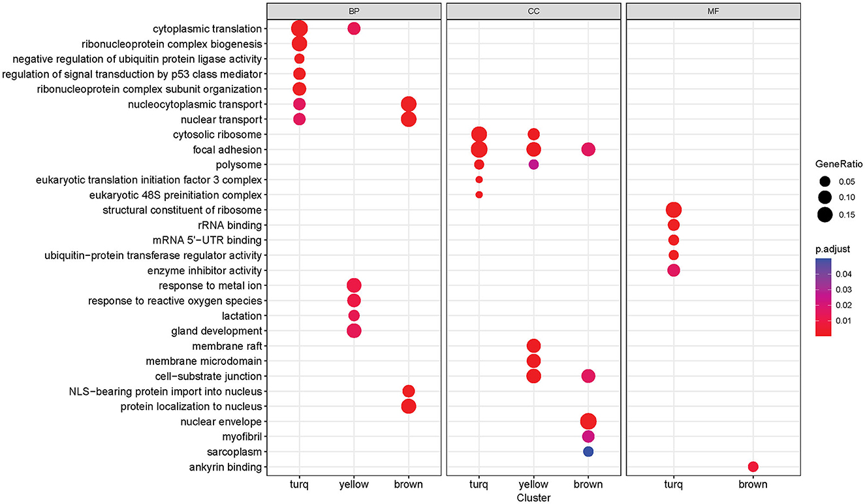Click the 'cell-substrate junction' label
The image size is (865, 504).
[x=209, y=376]
